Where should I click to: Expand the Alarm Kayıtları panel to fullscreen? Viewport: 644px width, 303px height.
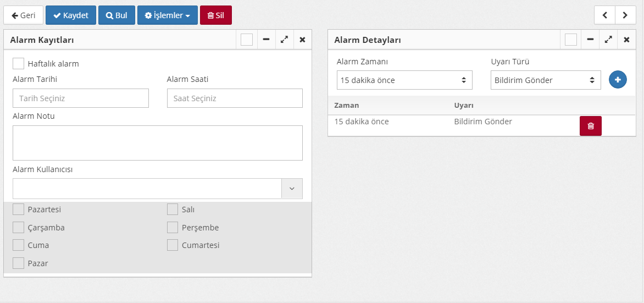tap(284, 40)
